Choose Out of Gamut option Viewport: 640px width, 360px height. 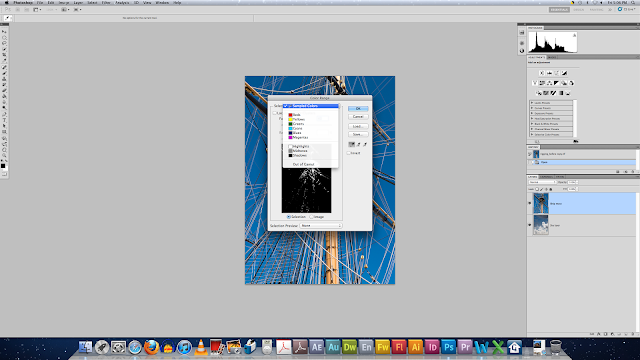(x=311, y=164)
